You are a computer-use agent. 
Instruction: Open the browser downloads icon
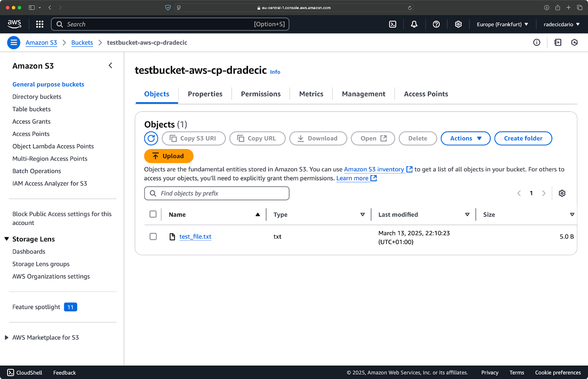[x=546, y=7]
